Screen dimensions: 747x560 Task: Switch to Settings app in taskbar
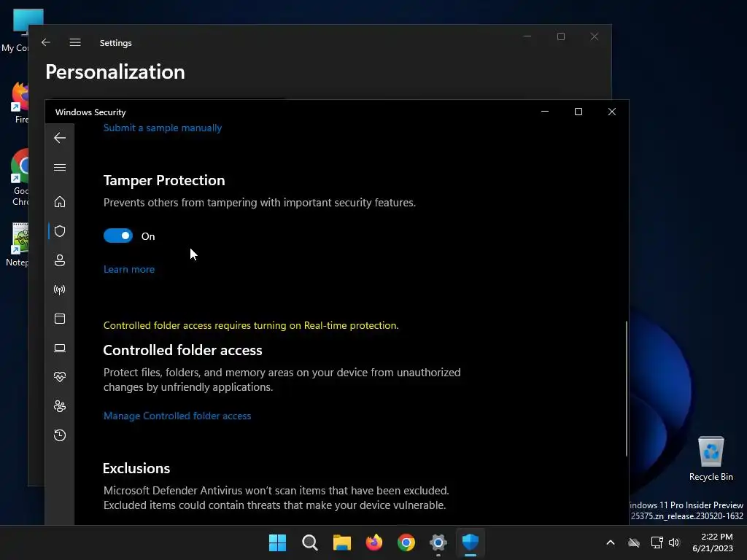tap(438, 542)
